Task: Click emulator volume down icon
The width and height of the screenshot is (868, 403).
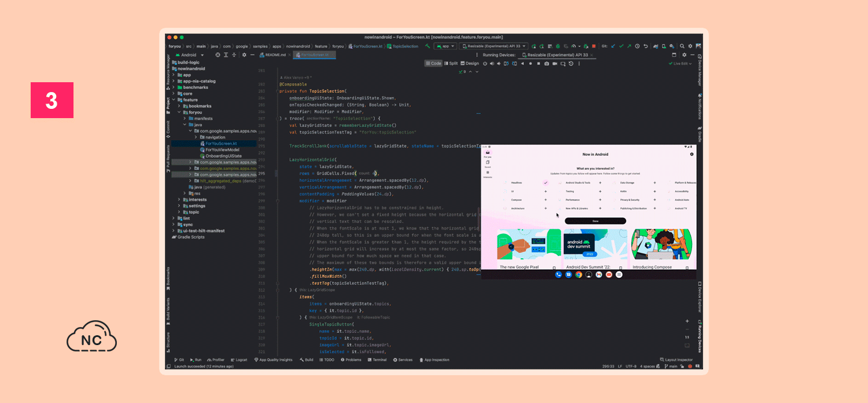Action: [x=499, y=64]
